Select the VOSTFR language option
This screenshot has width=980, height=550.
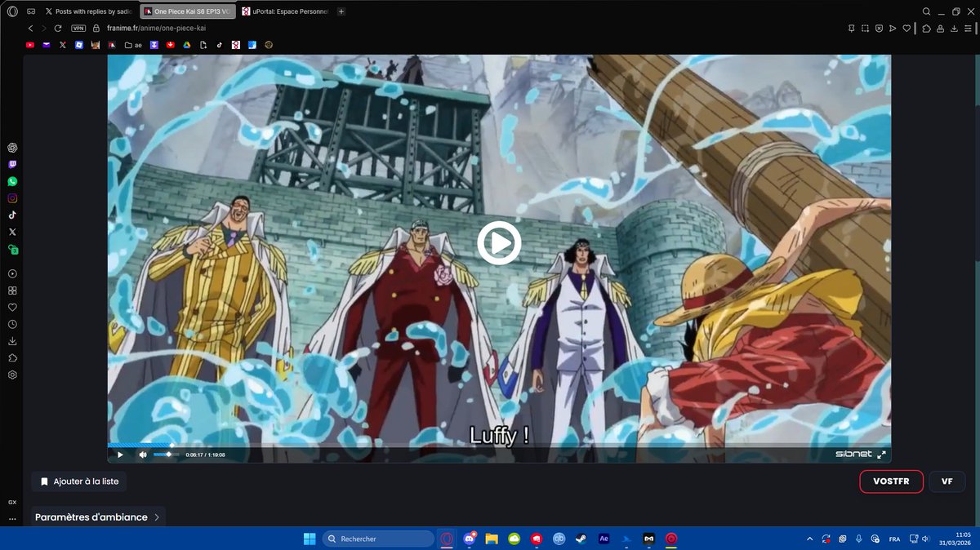[x=891, y=481]
